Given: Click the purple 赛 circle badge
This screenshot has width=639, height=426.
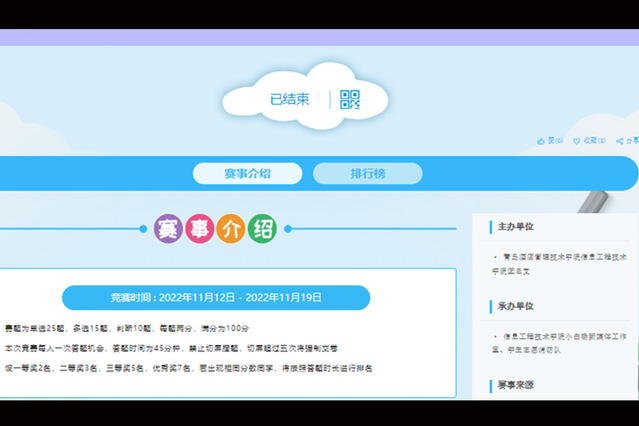Looking at the screenshot, I should coord(168,229).
